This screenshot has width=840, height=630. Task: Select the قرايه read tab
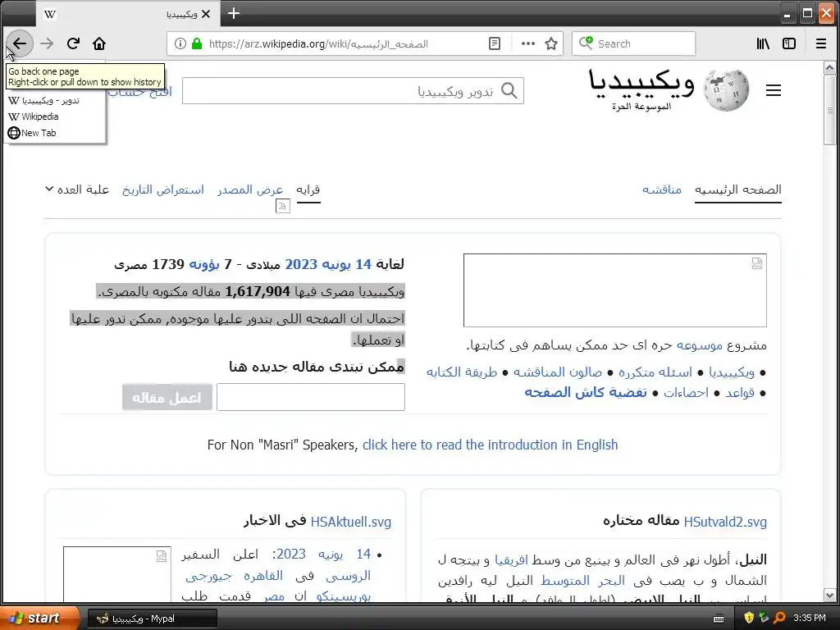click(x=308, y=189)
